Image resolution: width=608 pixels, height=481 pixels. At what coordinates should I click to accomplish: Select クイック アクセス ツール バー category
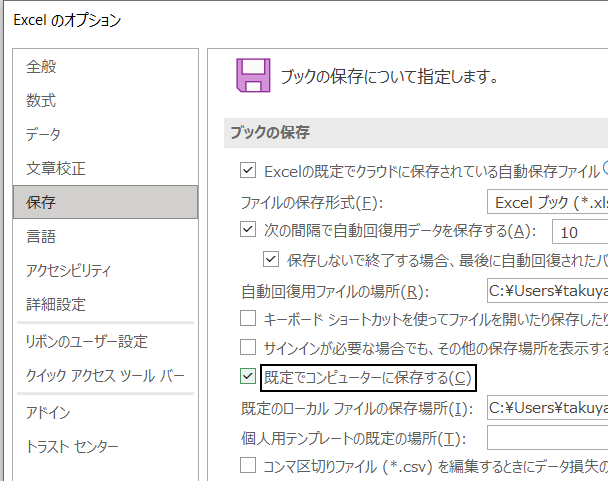pos(105,375)
